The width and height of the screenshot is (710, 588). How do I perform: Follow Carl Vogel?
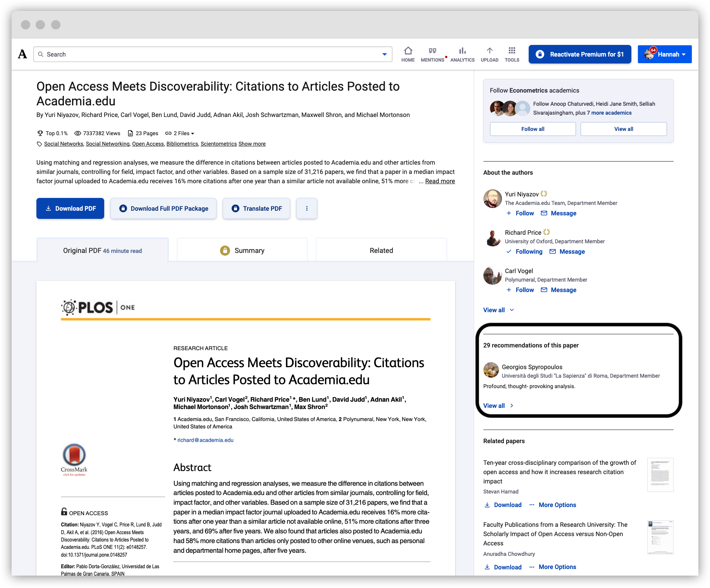(x=520, y=290)
